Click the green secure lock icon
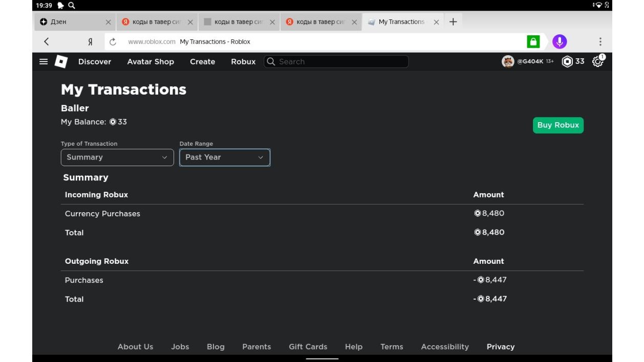Image resolution: width=644 pixels, height=362 pixels. [x=533, y=41]
